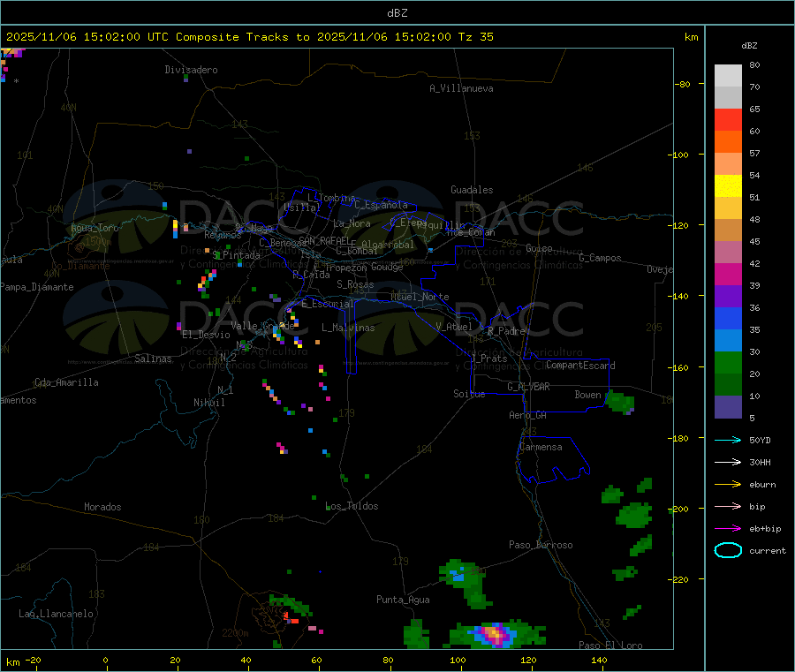This screenshot has height=672, width=795.
Task: Click the Soitue map label
Action: point(469,394)
